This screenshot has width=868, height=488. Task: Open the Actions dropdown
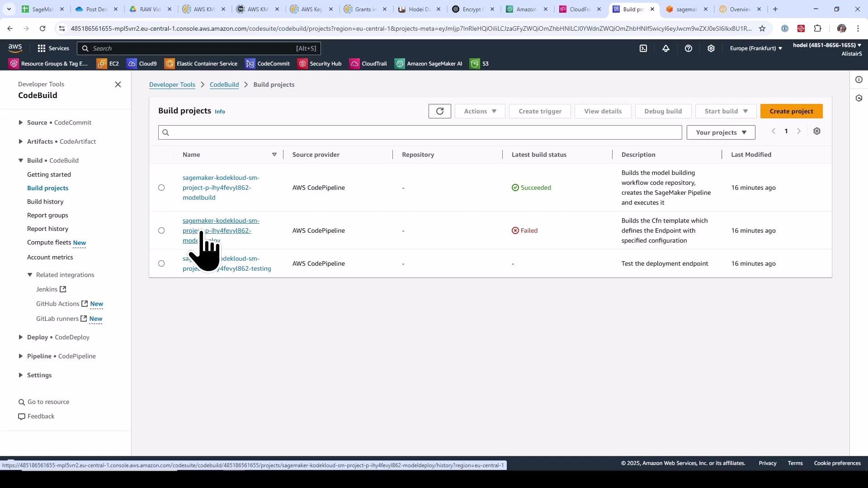pos(480,111)
